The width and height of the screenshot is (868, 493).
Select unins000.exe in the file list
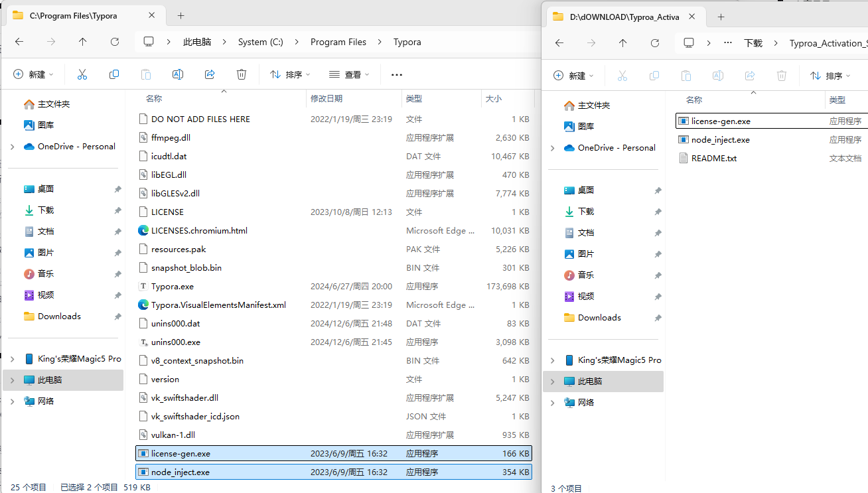coord(334,342)
